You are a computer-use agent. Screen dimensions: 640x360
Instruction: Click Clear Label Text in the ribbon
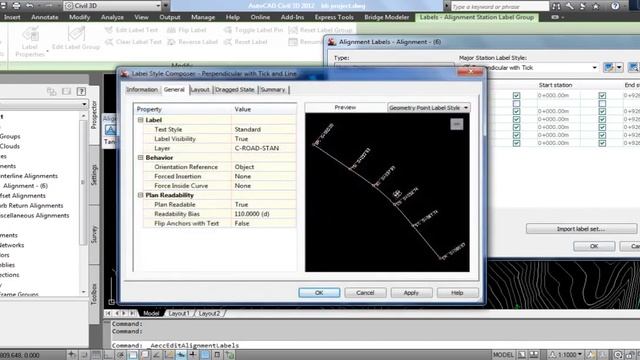pyautogui.click(x=133, y=42)
